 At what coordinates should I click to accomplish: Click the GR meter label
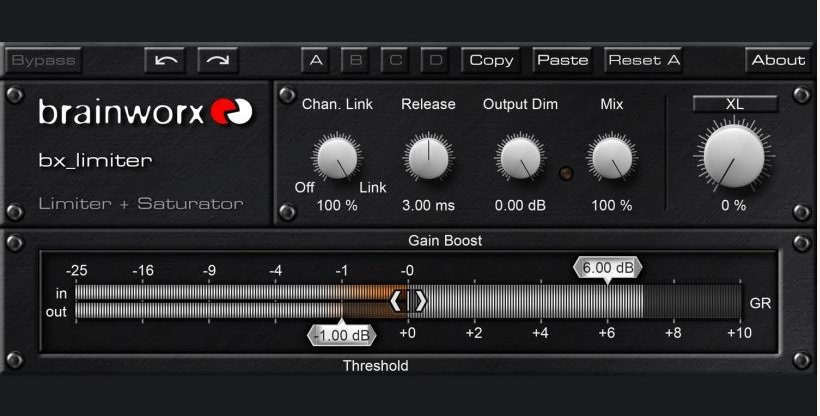click(x=760, y=303)
